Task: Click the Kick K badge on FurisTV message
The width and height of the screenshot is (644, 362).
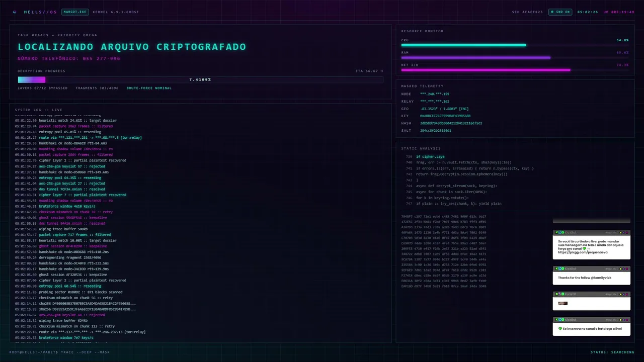Action: [x=556, y=294]
